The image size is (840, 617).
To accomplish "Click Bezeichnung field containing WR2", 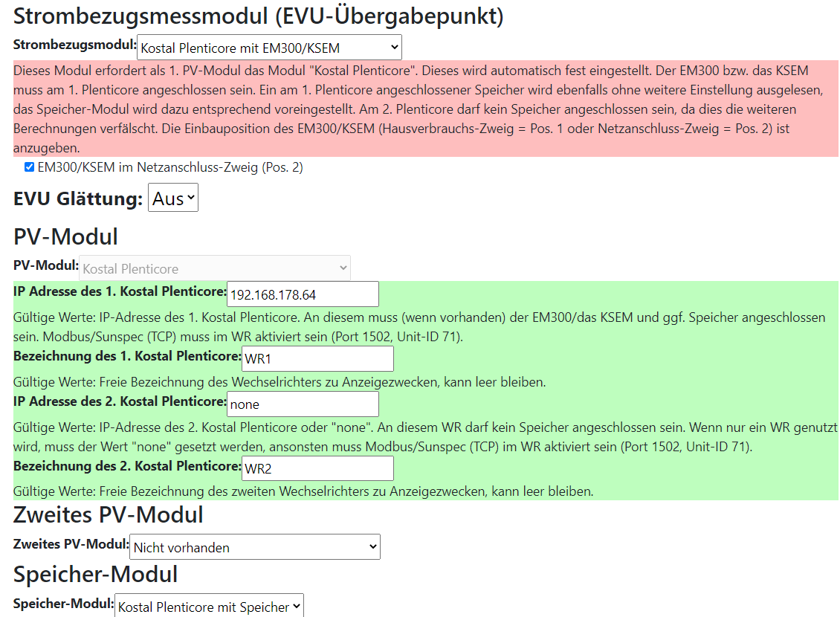I will [317, 468].
